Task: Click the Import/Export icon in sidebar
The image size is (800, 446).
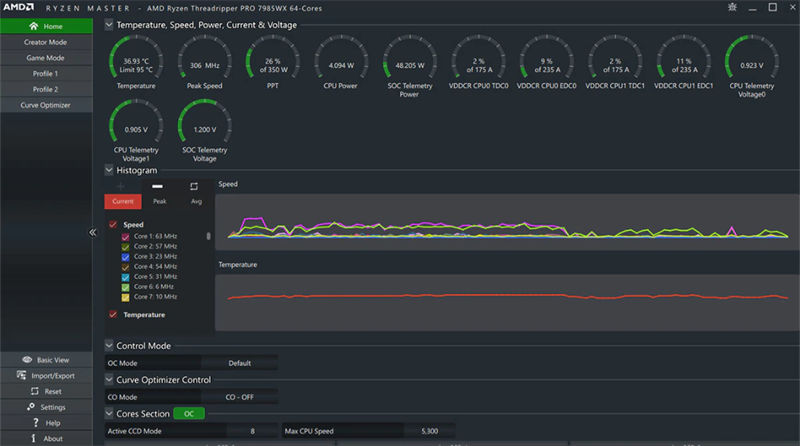Action: pos(21,375)
